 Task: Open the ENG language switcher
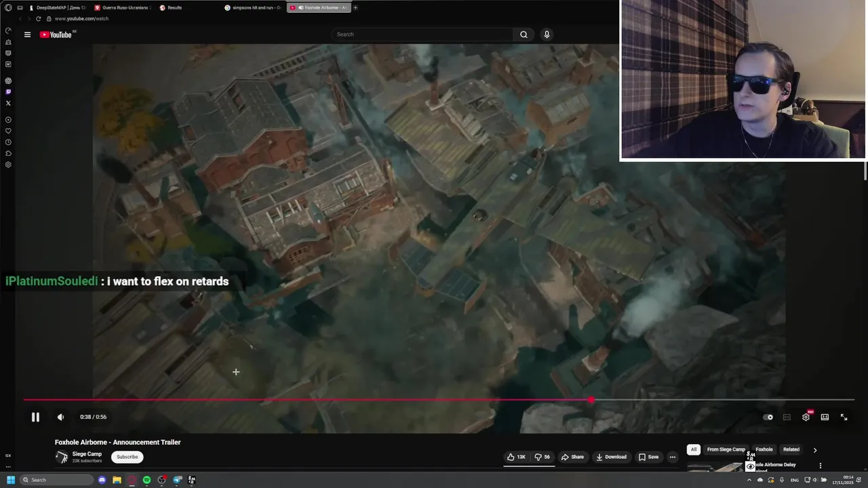point(795,480)
